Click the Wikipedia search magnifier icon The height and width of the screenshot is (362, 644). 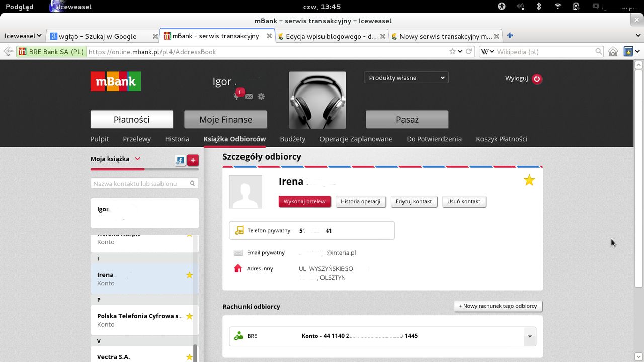(598, 52)
